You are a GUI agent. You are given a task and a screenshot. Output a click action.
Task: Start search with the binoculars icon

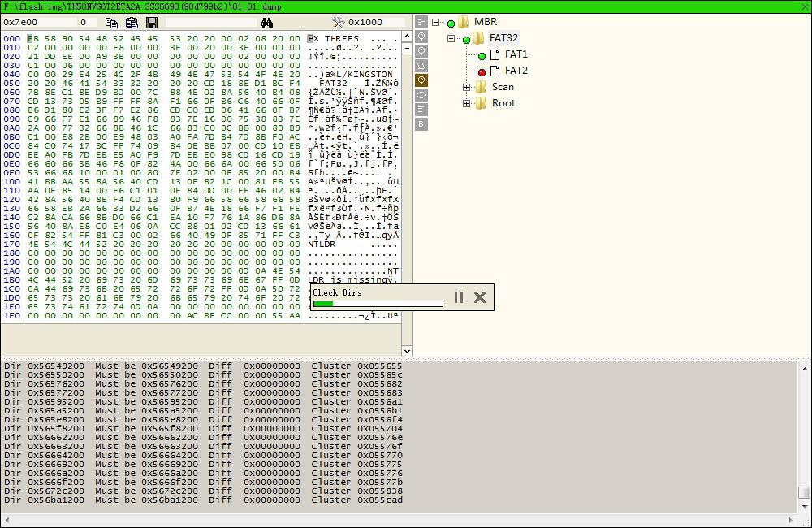click(x=266, y=22)
